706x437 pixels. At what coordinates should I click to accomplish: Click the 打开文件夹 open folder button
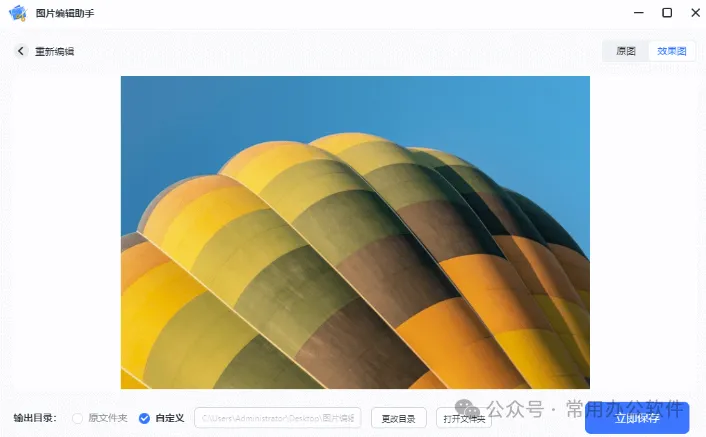(x=463, y=419)
